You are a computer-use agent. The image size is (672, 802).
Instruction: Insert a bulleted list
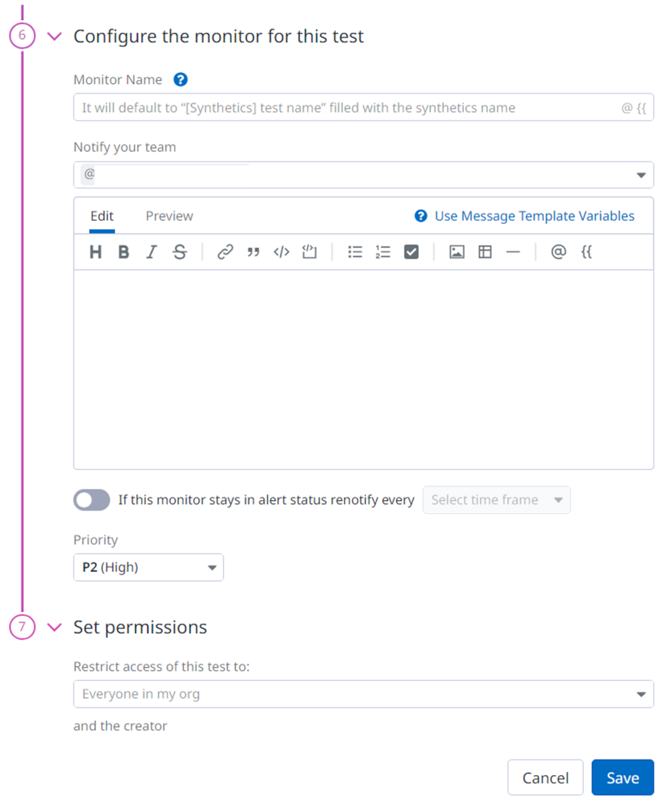(355, 252)
